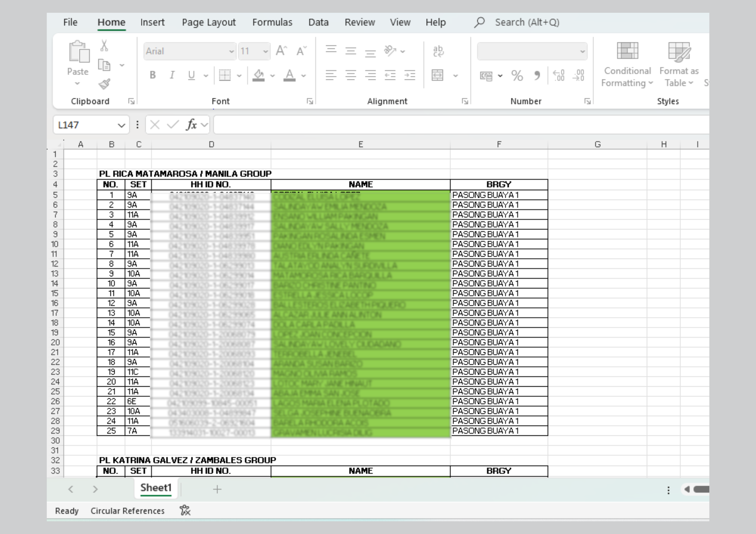The image size is (756, 534).
Task: Open Alignment group dialog launcher
Action: click(465, 101)
